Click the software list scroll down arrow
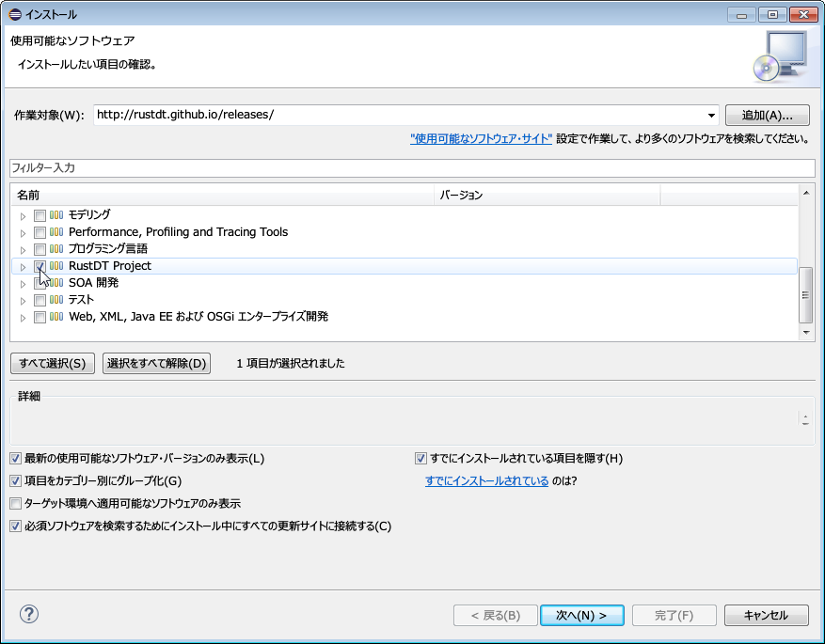Image resolution: width=825 pixels, height=644 pixels. point(805,332)
